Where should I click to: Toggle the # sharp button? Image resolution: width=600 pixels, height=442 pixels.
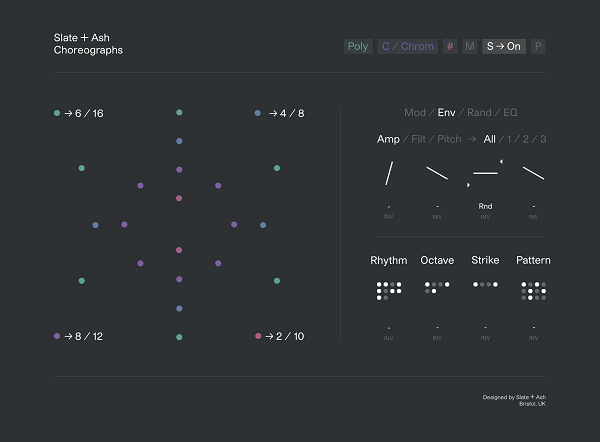click(x=450, y=46)
